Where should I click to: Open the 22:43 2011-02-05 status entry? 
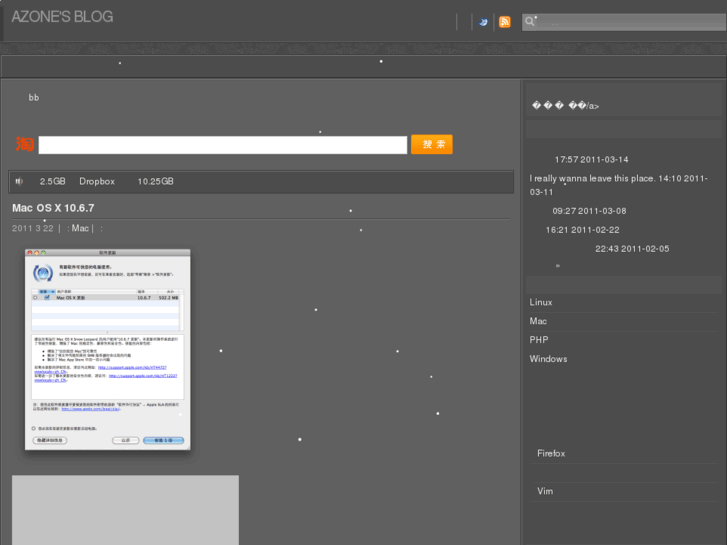[632, 249]
